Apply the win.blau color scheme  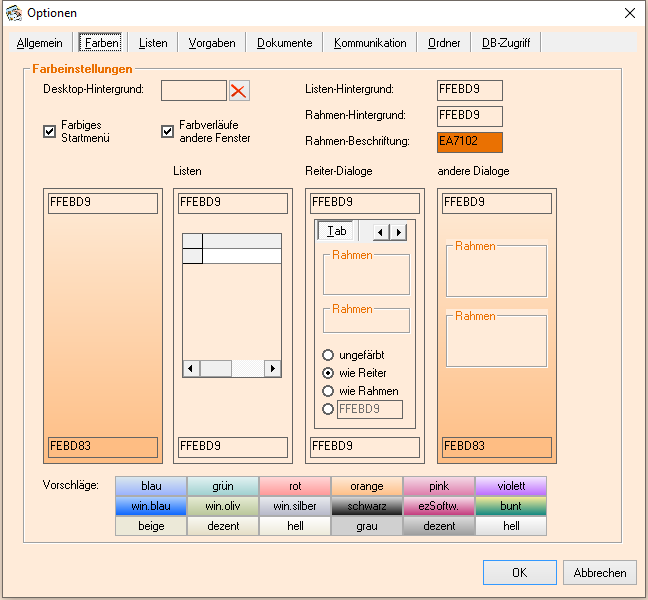click(151, 506)
